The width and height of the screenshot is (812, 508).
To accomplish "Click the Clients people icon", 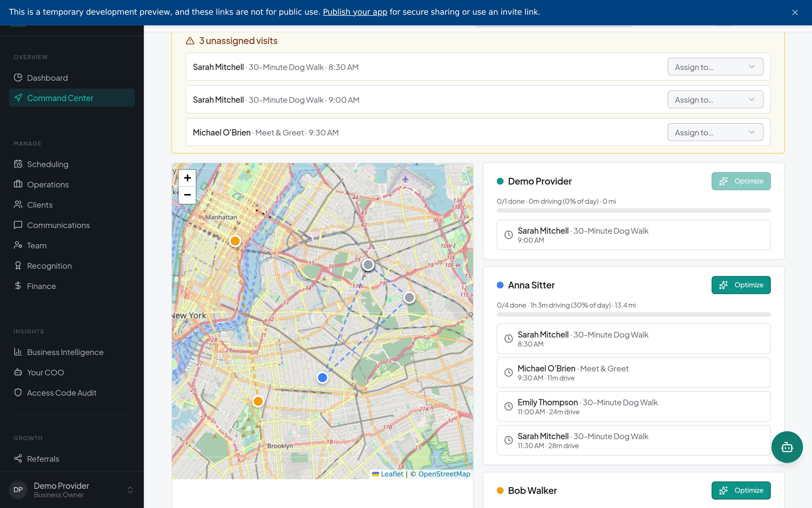I will point(18,205).
